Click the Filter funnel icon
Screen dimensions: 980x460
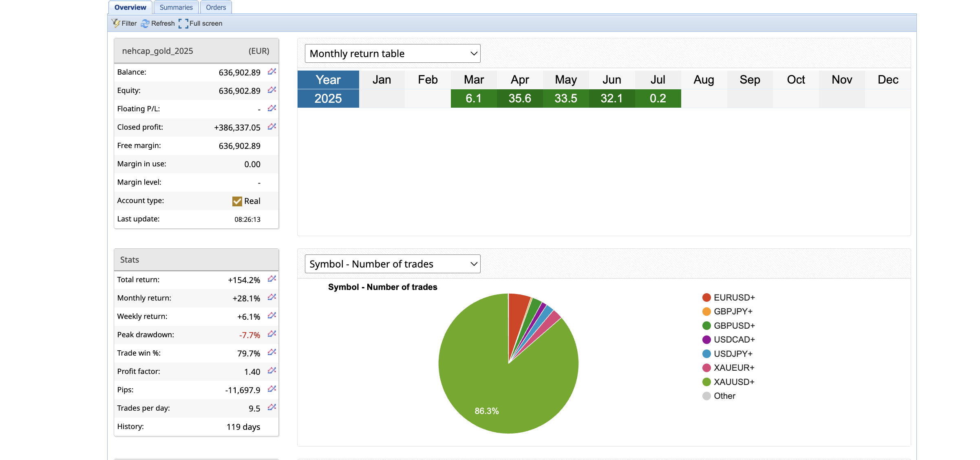(116, 23)
